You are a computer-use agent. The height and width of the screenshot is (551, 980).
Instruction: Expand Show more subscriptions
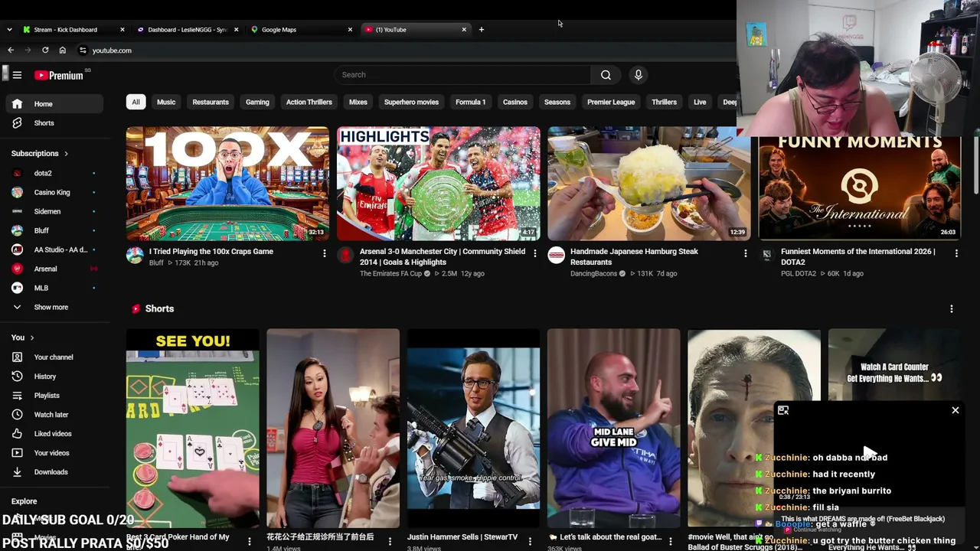(54, 308)
